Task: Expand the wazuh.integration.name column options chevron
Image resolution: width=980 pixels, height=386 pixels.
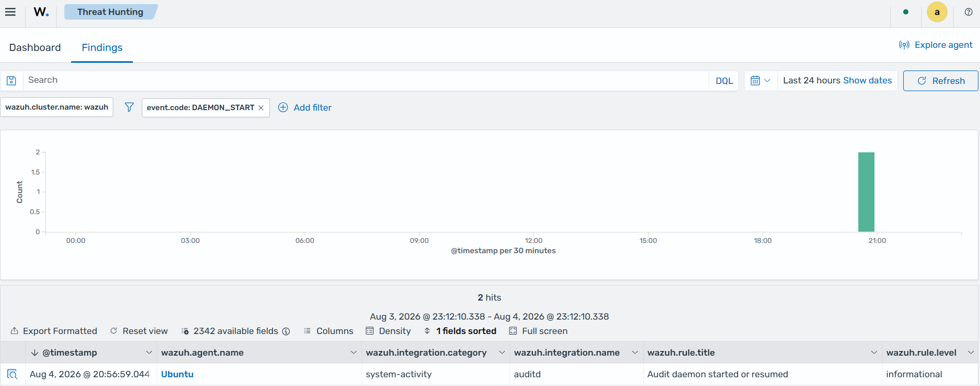Action: coord(635,353)
